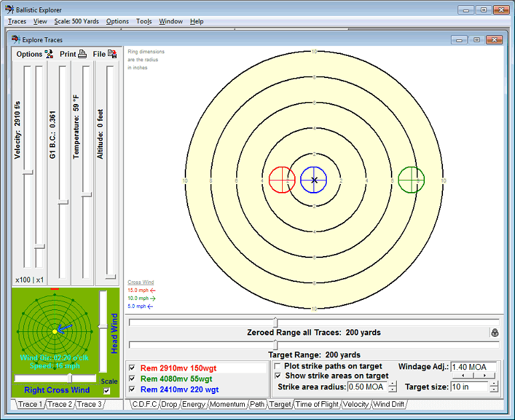
Task: Switch to the Wind Drift tab
Action: [389, 404]
